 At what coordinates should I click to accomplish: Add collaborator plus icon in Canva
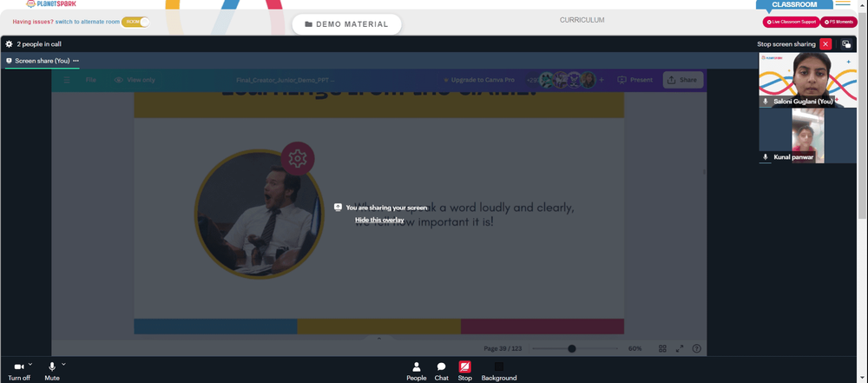[x=602, y=80]
